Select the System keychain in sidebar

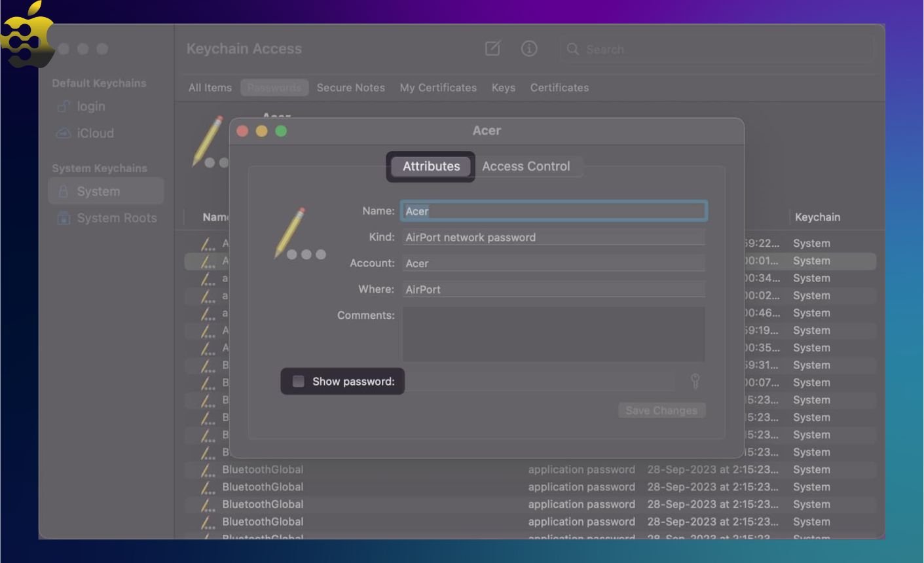coord(106,191)
